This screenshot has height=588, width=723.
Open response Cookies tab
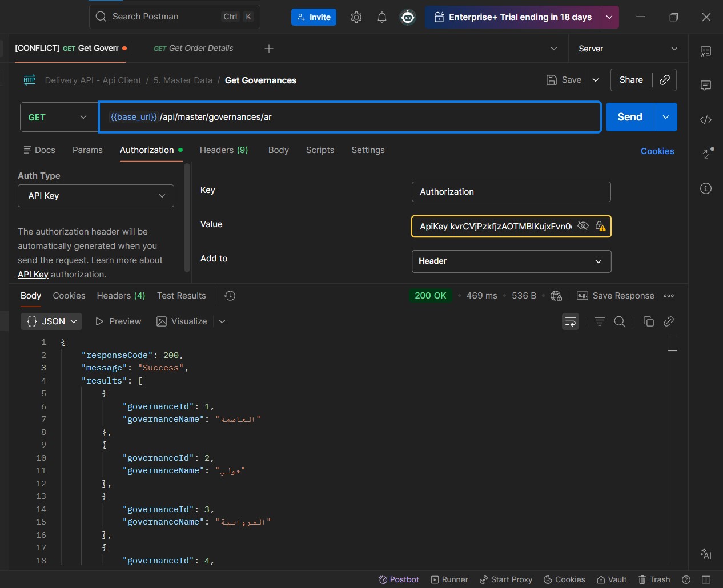tap(69, 296)
